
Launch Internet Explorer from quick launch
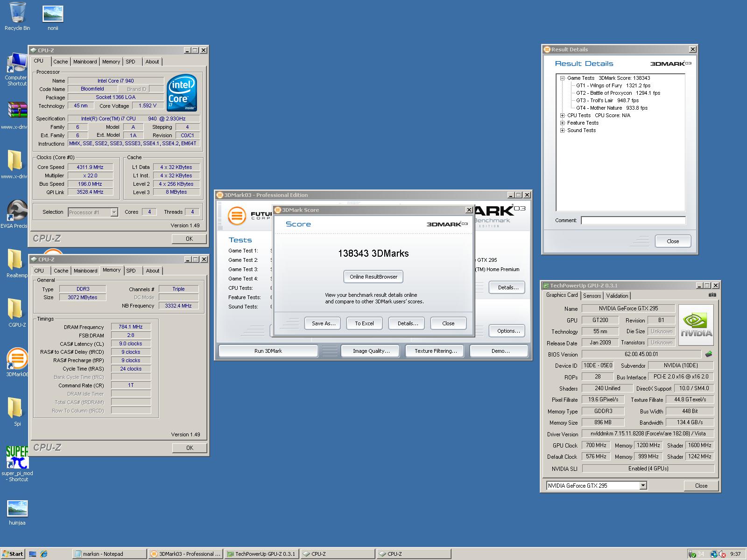44,554
